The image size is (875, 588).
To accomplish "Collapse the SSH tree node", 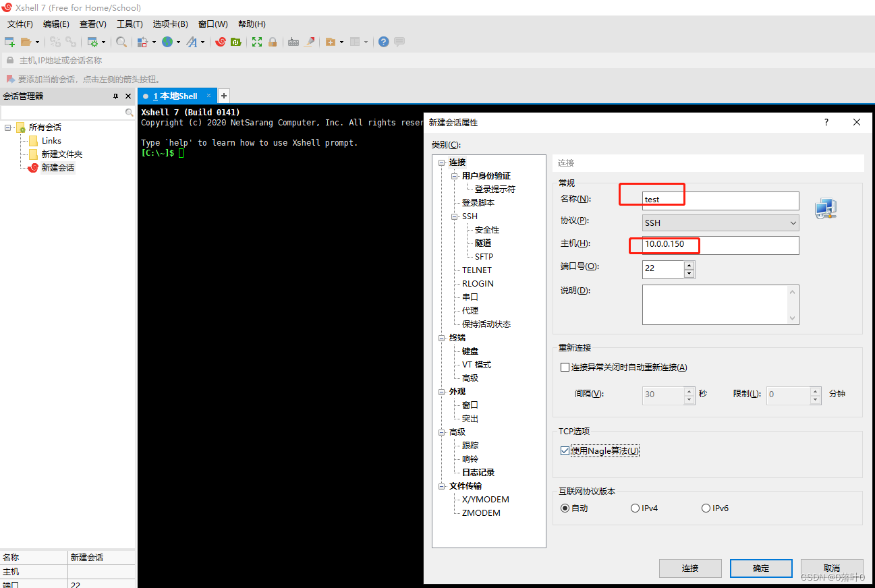I will 455,216.
